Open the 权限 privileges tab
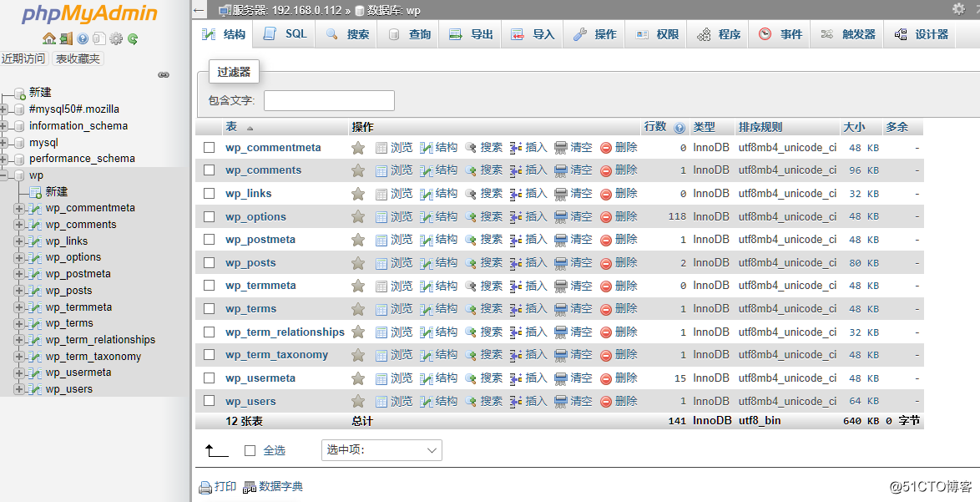980x502 pixels. point(655,34)
